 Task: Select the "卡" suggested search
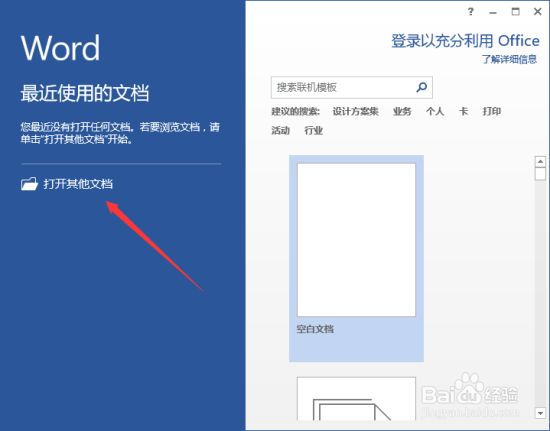point(463,112)
